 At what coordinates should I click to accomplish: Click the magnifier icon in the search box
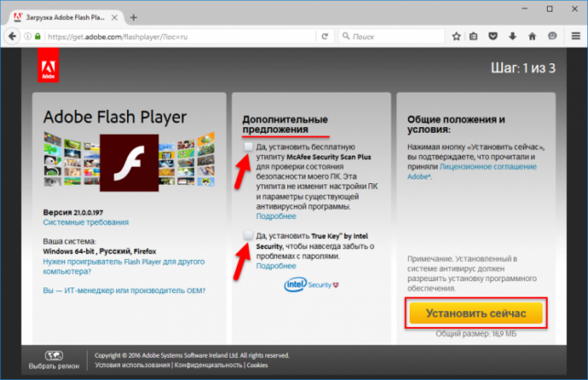pos(346,36)
